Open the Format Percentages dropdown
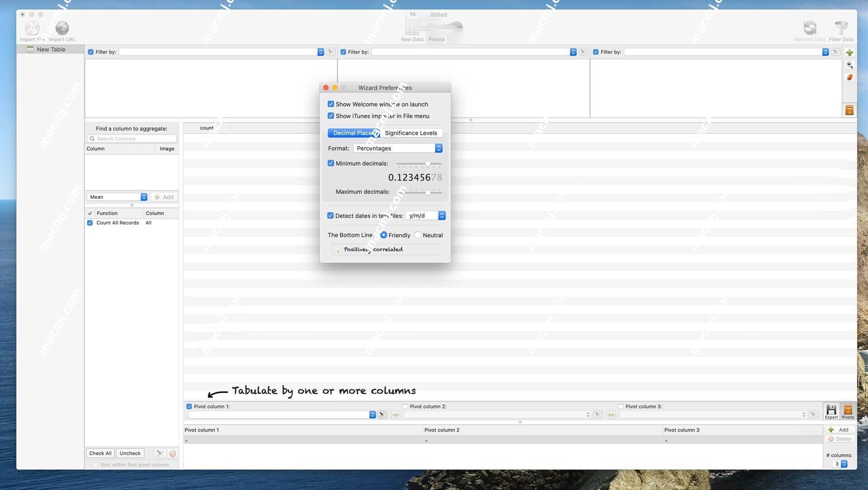 coord(397,148)
